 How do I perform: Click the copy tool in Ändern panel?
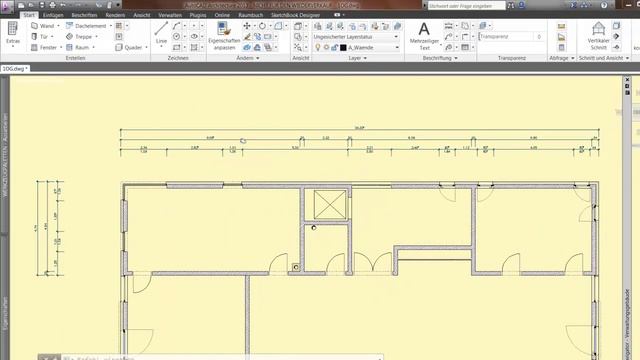[257, 37]
